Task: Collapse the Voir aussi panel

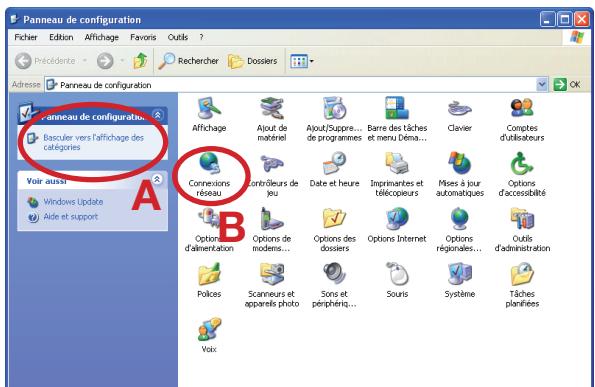Action: pos(157,179)
